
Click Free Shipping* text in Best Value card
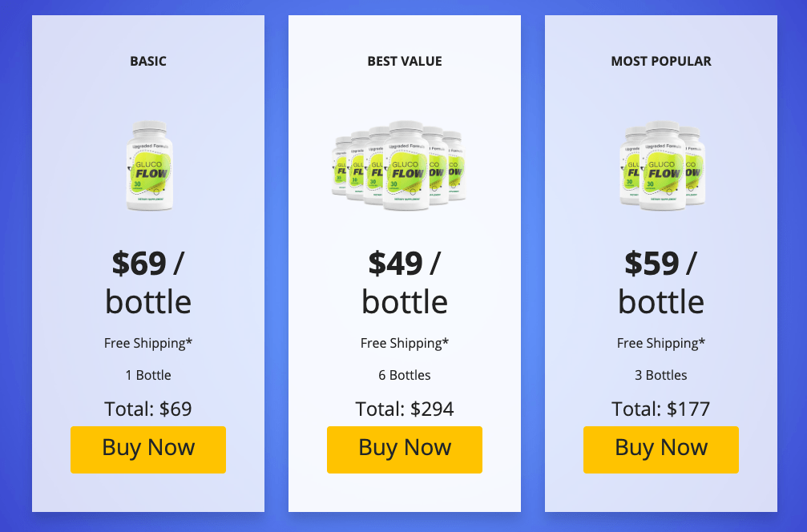pos(405,343)
